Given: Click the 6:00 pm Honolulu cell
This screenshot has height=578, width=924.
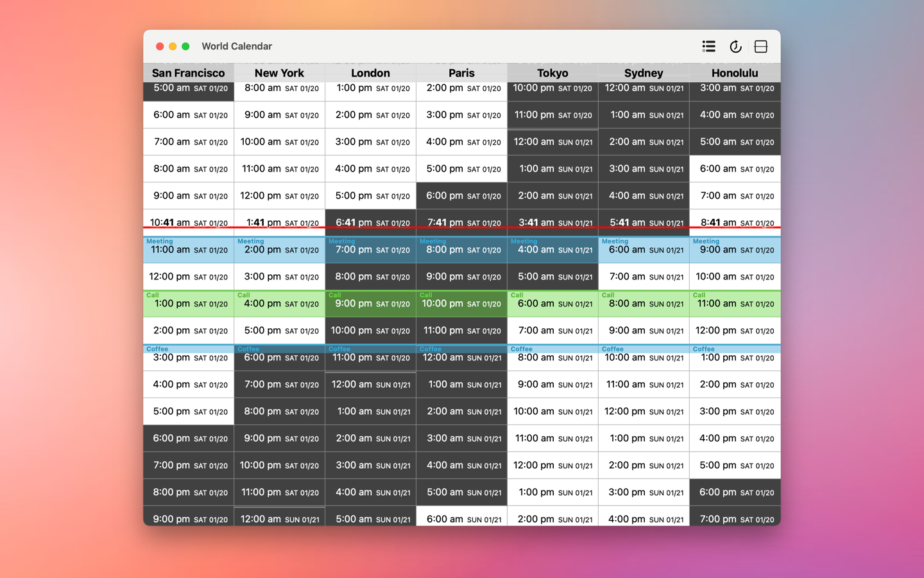Looking at the screenshot, I should pyautogui.click(x=735, y=493).
